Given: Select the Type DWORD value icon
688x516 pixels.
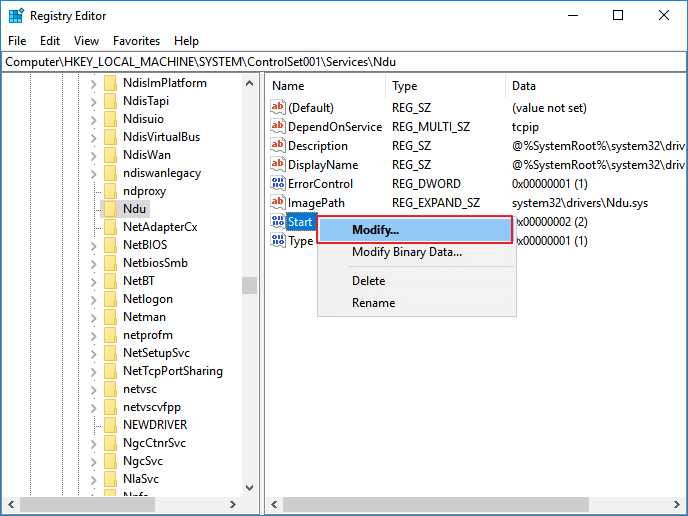Looking at the screenshot, I should [x=278, y=241].
